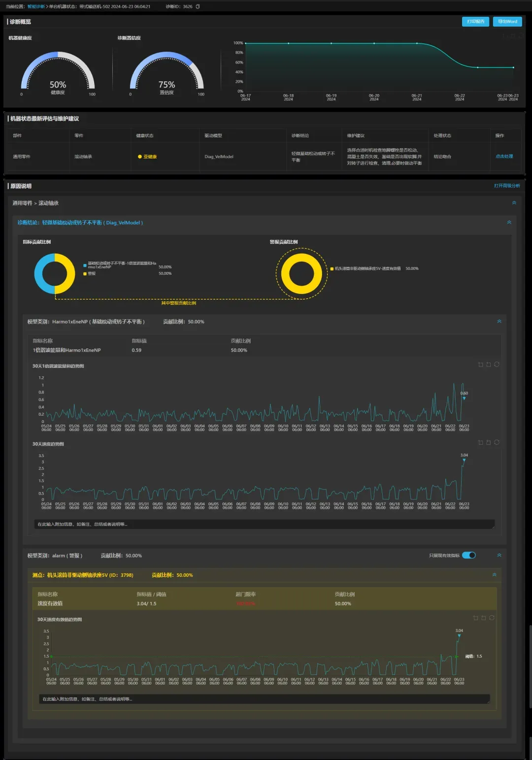Click notes input field below 30天速度趋势图

[x=264, y=524]
